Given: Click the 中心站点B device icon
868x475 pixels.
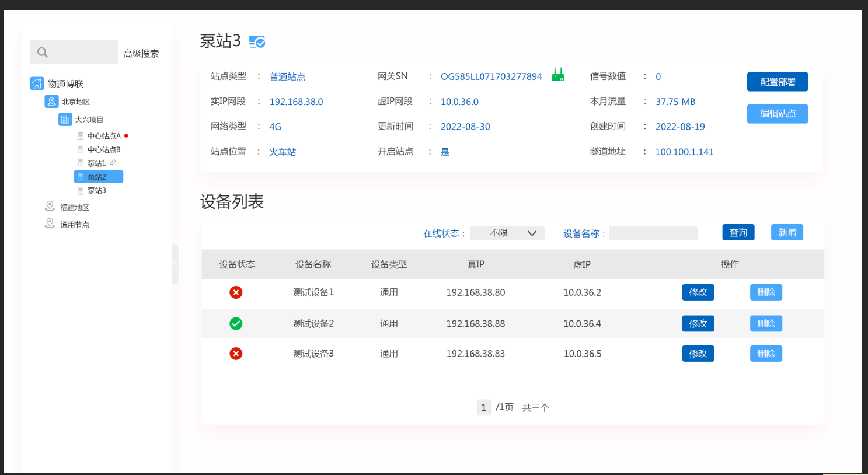Looking at the screenshot, I should (x=81, y=149).
